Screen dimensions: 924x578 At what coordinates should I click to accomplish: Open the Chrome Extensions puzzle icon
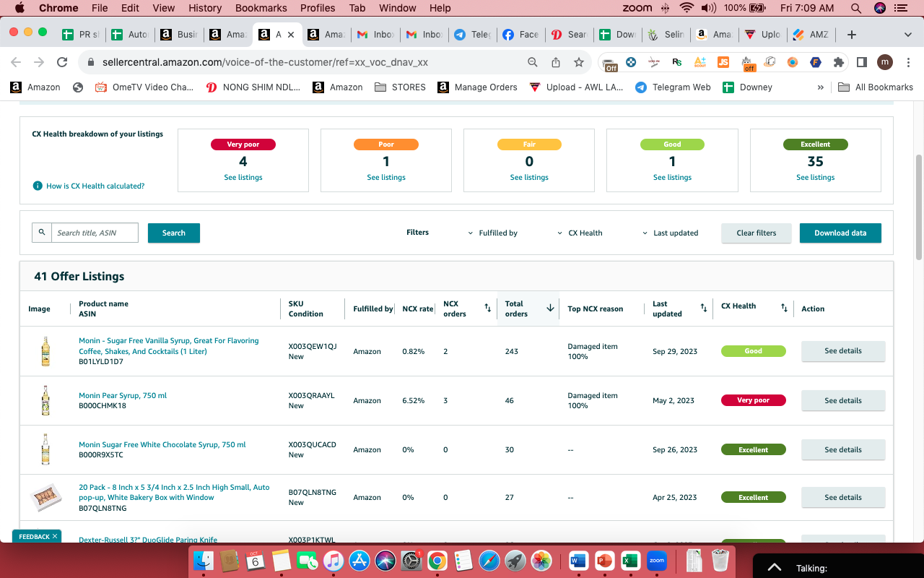click(x=839, y=62)
